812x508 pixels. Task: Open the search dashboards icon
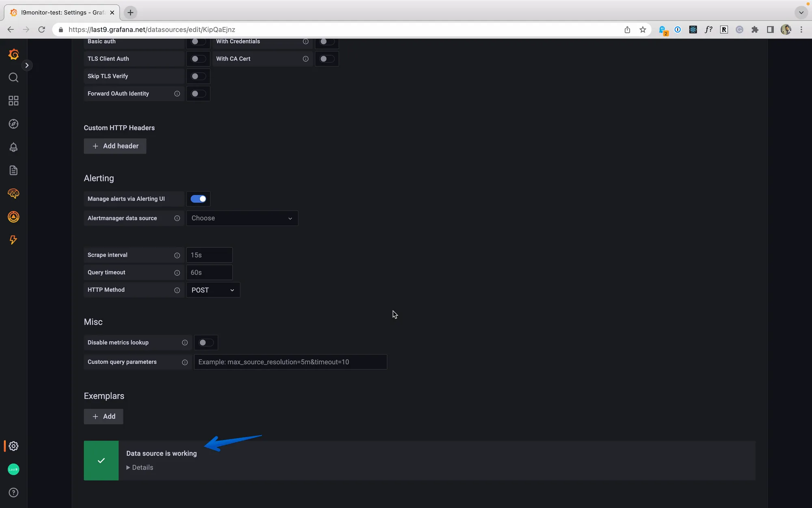pos(13,77)
